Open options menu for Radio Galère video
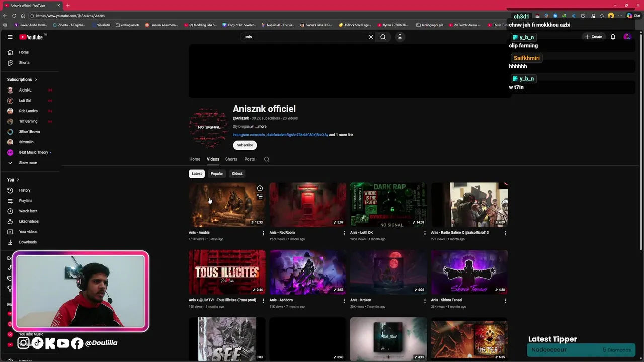Image resolution: width=644 pixels, height=362 pixels. click(x=506, y=233)
